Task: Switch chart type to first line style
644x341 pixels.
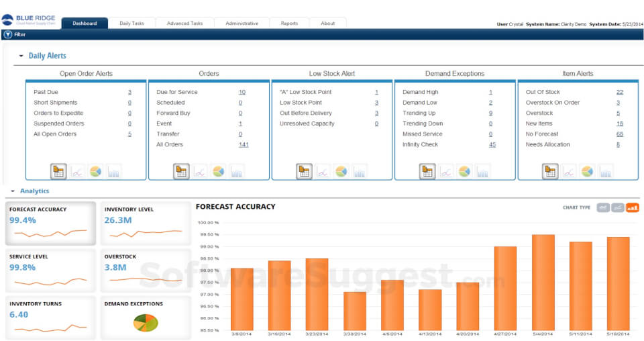Action: (x=603, y=207)
